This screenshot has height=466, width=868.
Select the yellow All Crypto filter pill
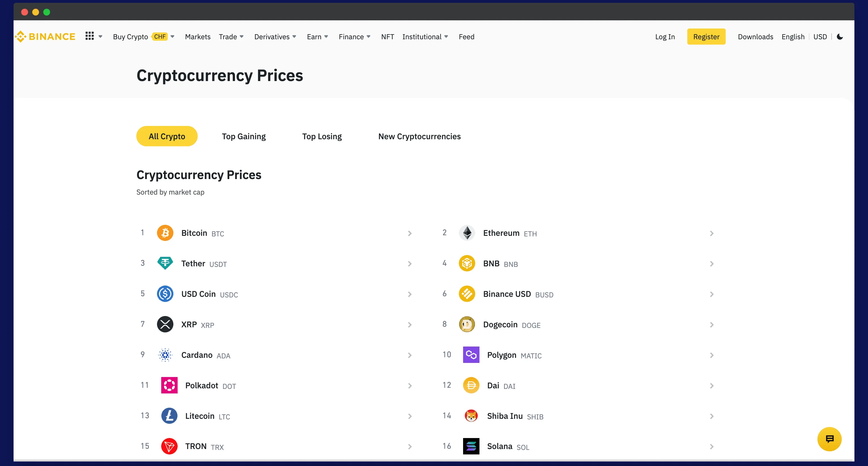[167, 136]
